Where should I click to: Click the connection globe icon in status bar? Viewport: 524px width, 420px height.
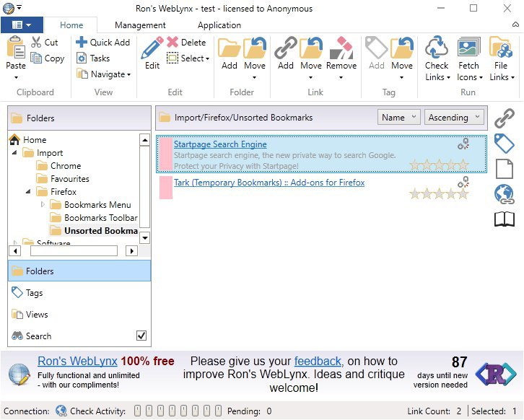point(61,411)
